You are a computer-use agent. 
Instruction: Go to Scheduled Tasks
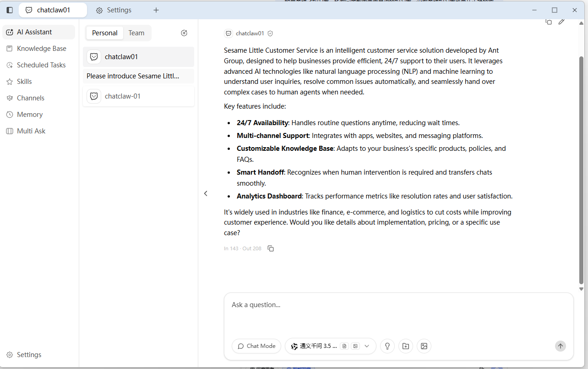39,65
